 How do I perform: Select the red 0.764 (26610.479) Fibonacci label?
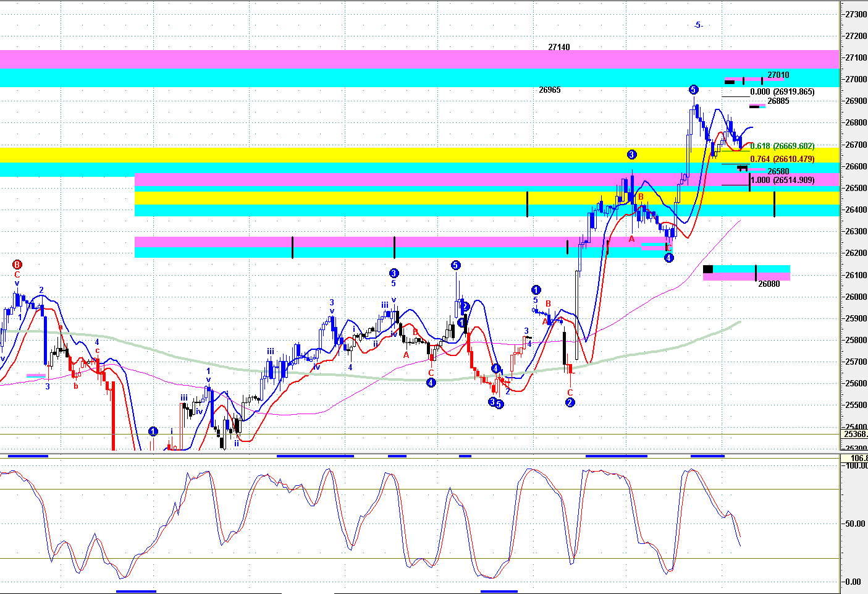(x=782, y=159)
